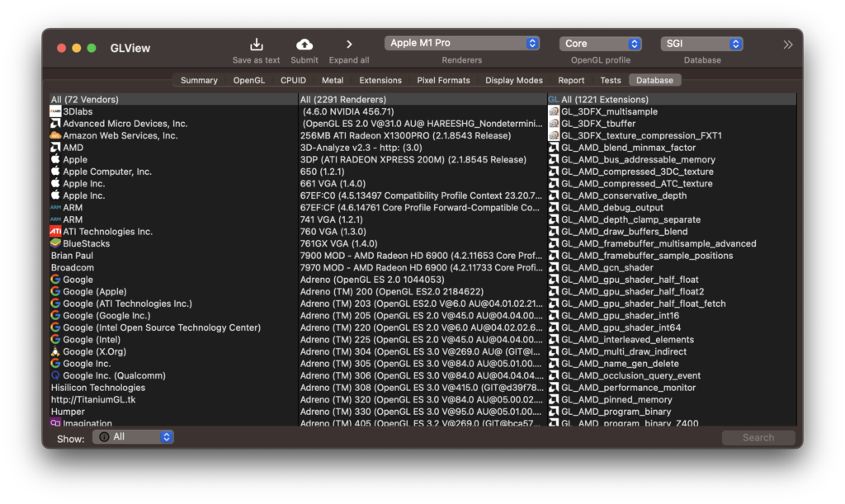Select the Humper vendor row

click(x=173, y=412)
